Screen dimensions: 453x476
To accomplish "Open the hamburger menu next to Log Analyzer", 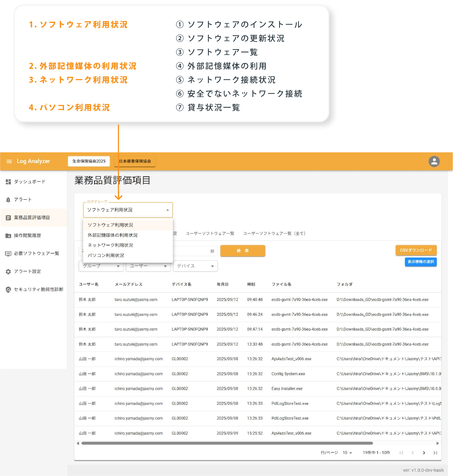I will pyautogui.click(x=9, y=161).
